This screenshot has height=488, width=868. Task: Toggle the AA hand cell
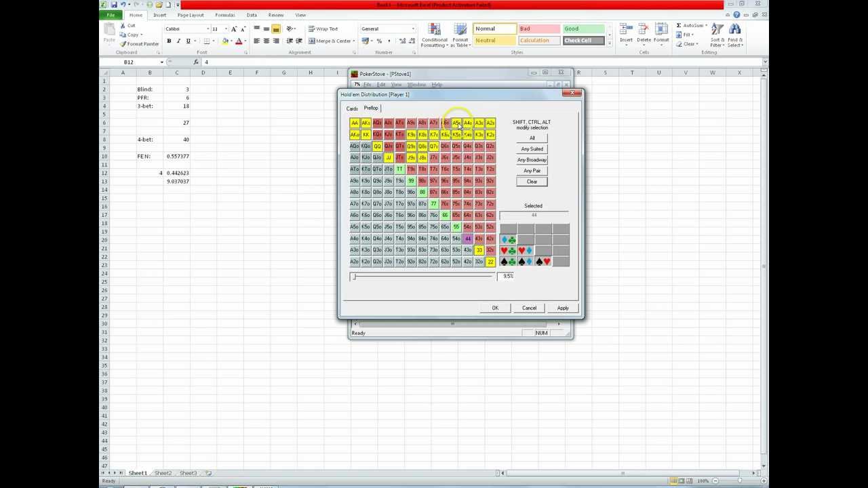(x=355, y=123)
